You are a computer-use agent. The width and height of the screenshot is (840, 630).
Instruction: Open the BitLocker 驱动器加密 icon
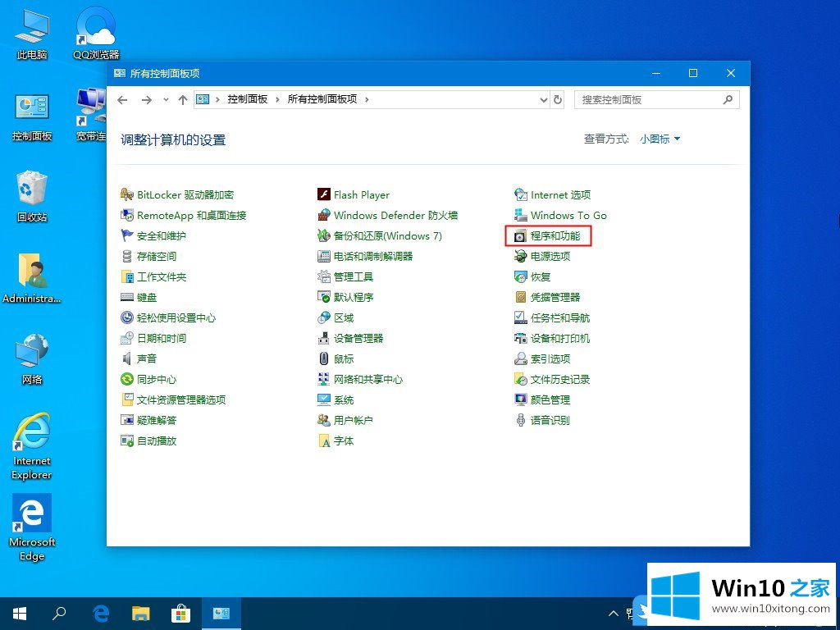pyautogui.click(x=127, y=194)
